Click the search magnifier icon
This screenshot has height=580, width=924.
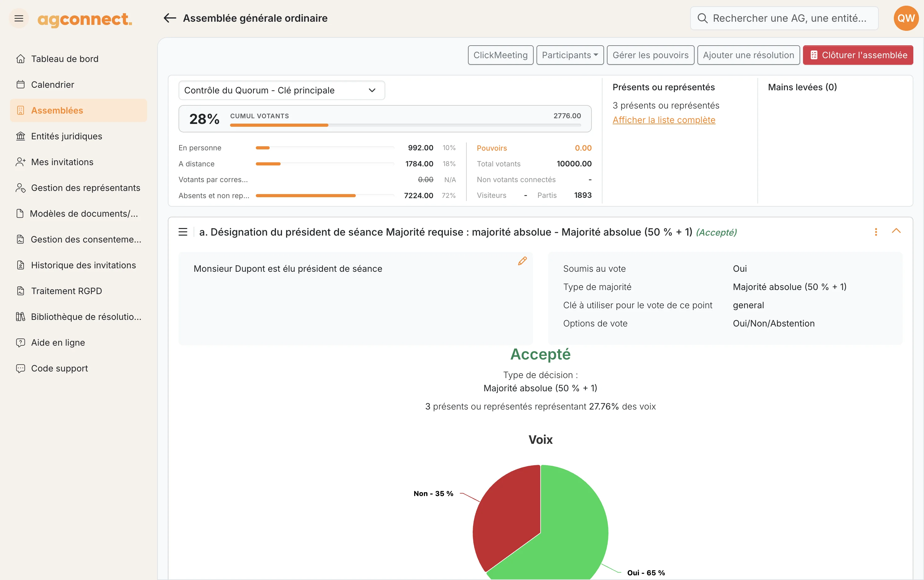(x=702, y=18)
